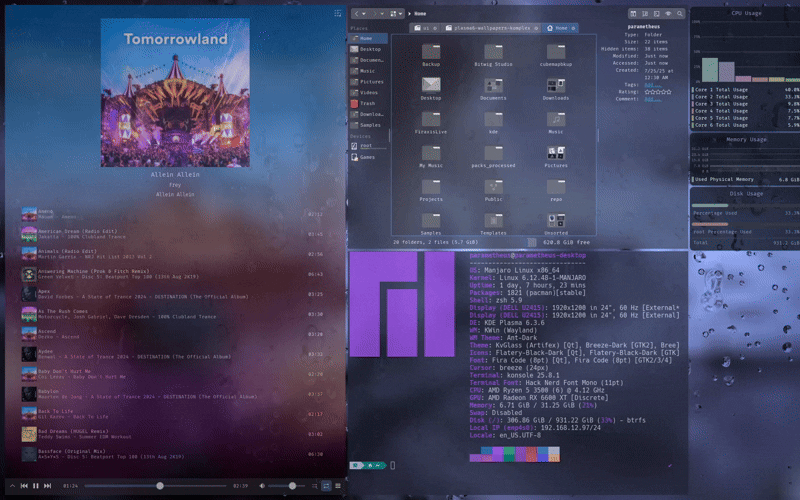Open root device in Dolphin sidebar
This screenshot has width=800, height=500.
click(x=368, y=145)
